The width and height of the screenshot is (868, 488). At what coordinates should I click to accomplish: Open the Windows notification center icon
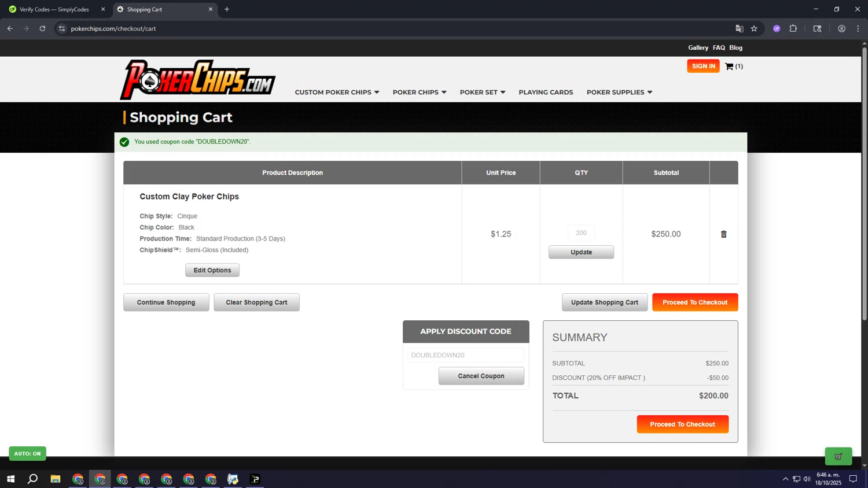point(853,479)
